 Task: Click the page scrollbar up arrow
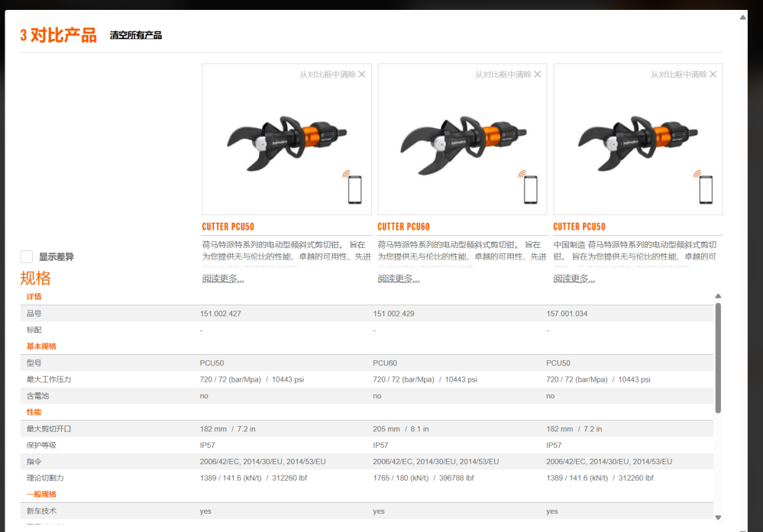pos(743,18)
